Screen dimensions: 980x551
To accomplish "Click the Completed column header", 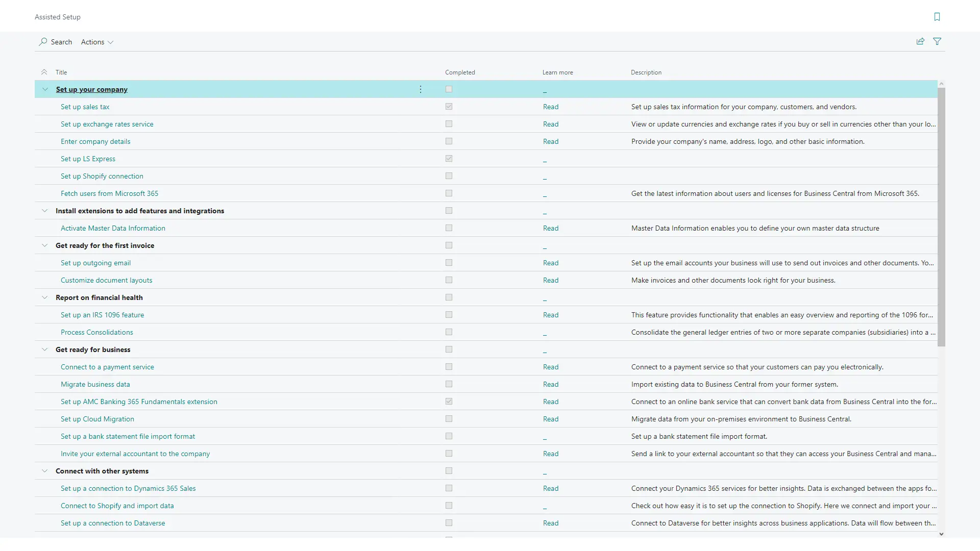I will [459, 72].
